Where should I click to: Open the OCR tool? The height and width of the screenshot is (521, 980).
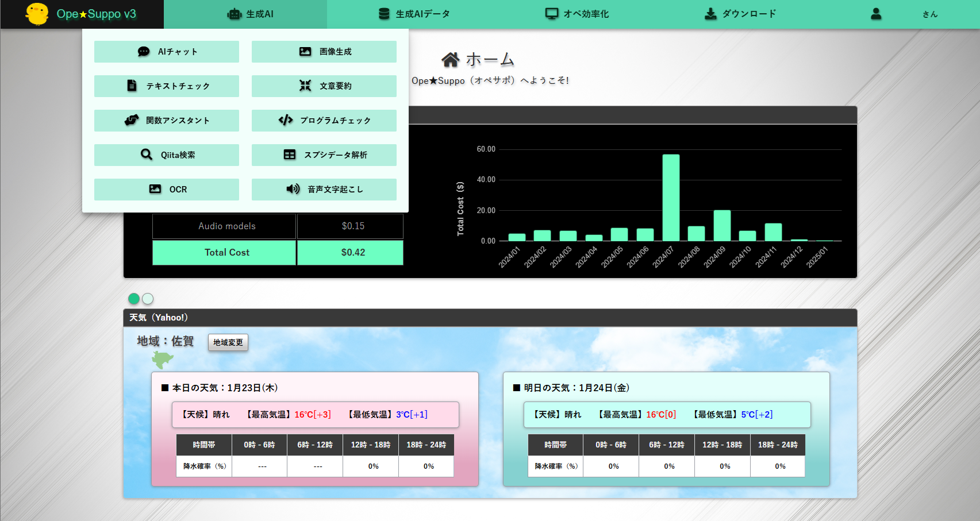(x=167, y=190)
